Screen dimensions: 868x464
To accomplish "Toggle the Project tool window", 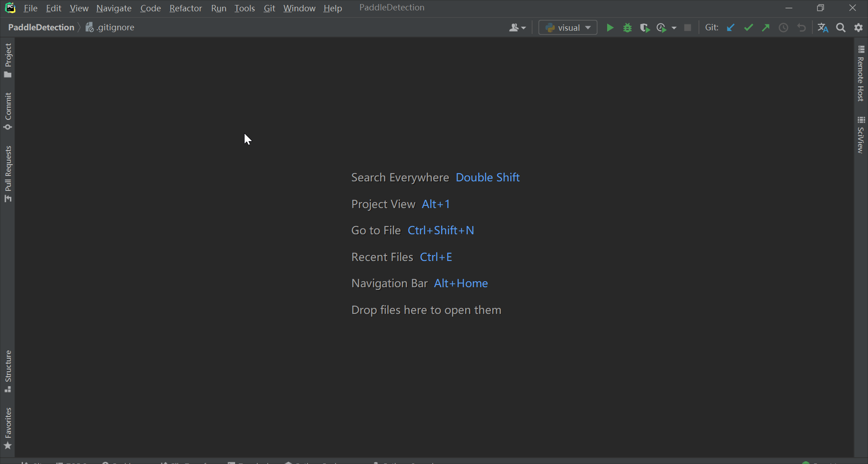I will click(8, 60).
